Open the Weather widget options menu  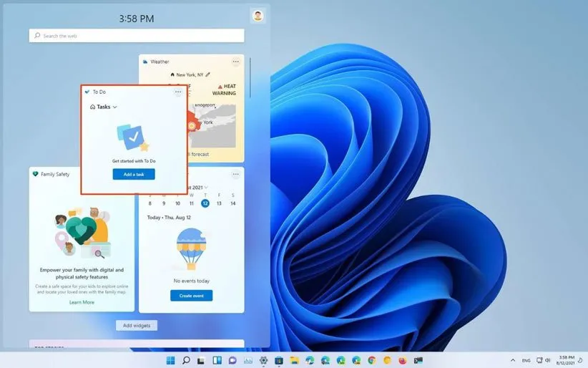235,62
